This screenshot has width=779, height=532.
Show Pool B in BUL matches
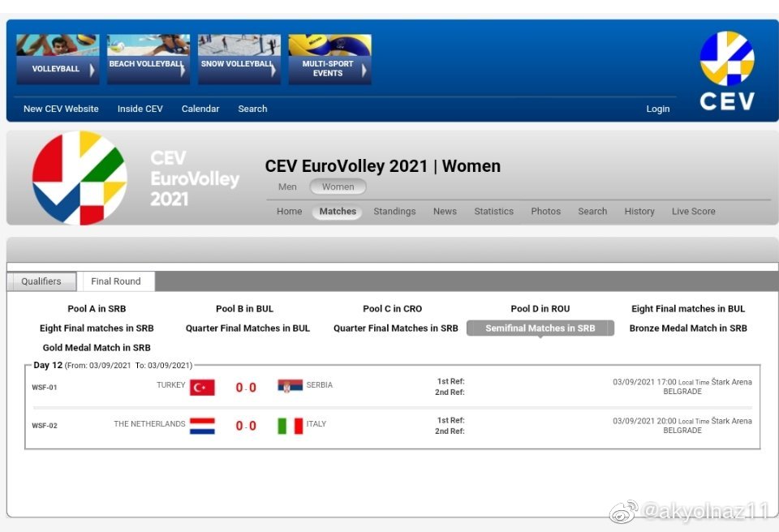tap(244, 308)
